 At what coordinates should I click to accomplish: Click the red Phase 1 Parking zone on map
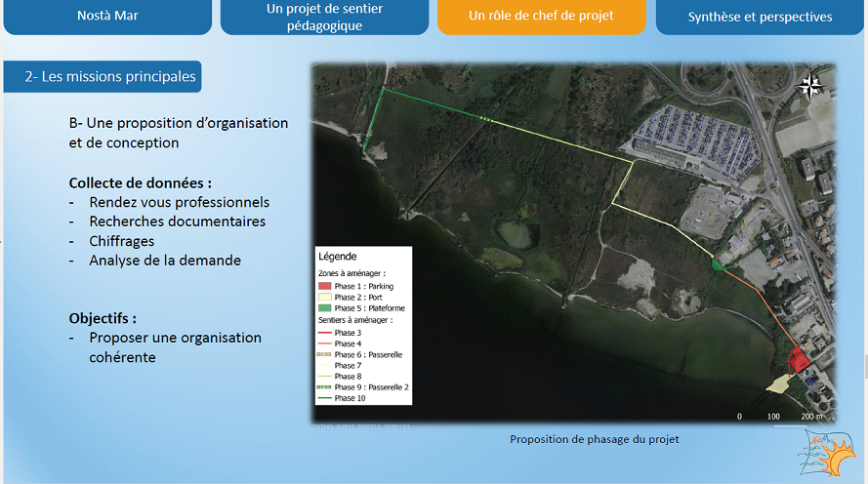click(798, 360)
